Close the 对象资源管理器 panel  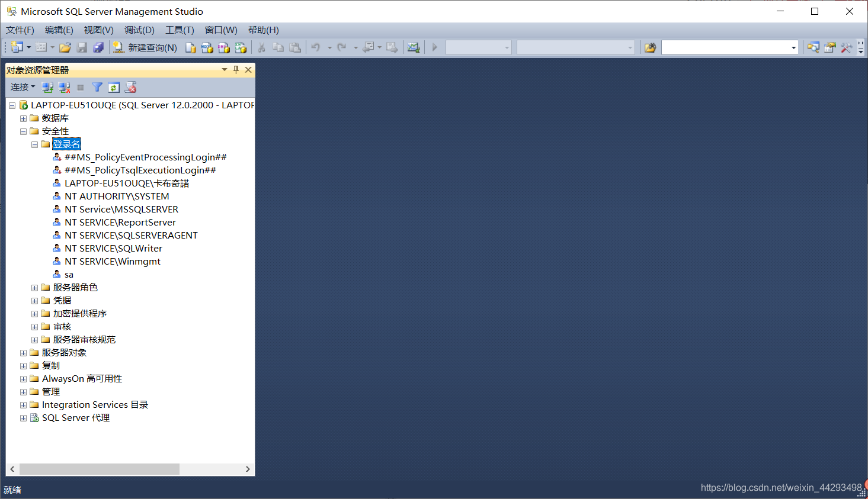click(x=248, y=70)
